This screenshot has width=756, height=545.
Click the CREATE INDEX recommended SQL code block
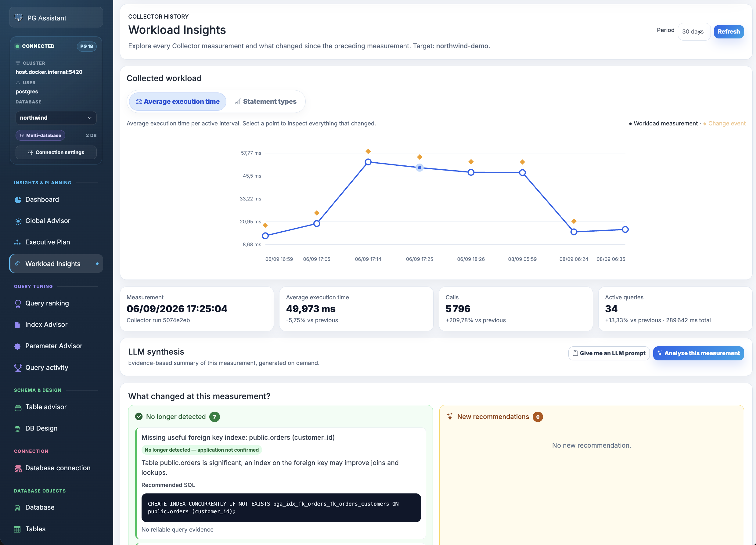281,508
